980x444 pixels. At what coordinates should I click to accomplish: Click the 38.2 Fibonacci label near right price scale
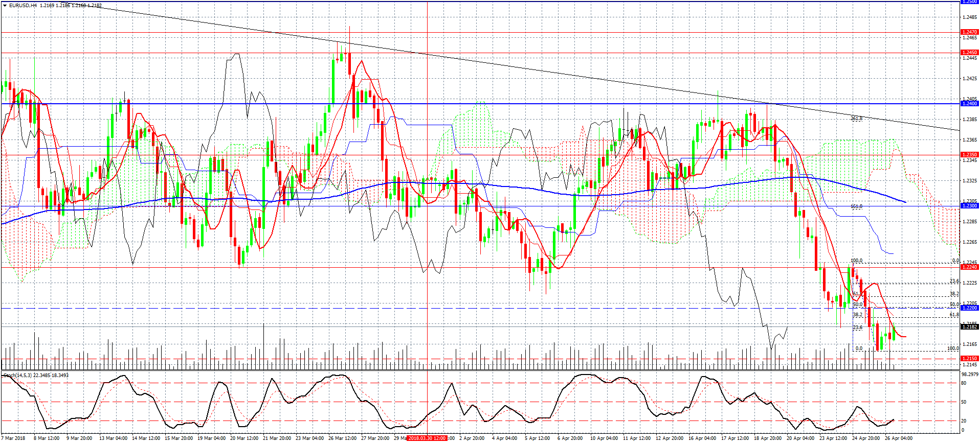(x=954, y=294)
